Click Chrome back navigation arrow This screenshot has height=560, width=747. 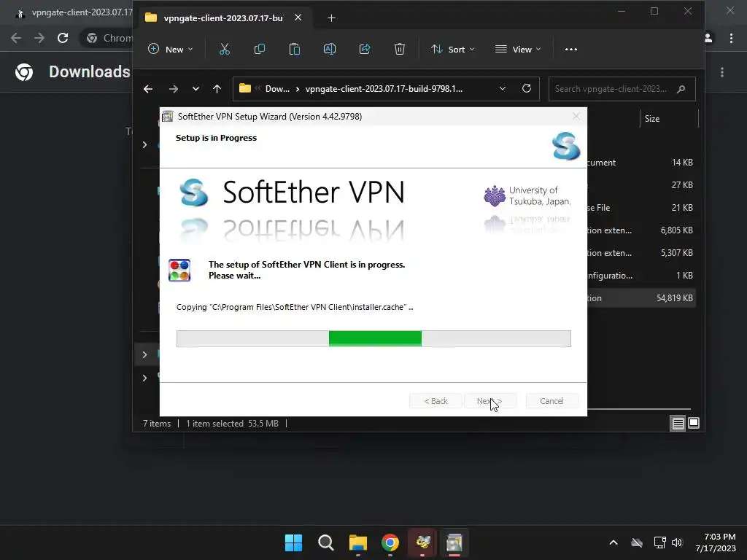pos(16,38)
